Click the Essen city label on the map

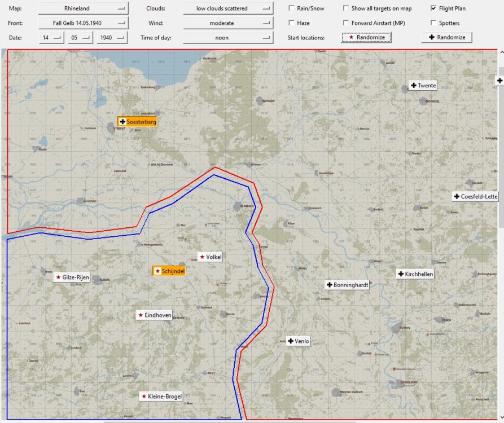(446, 320)
